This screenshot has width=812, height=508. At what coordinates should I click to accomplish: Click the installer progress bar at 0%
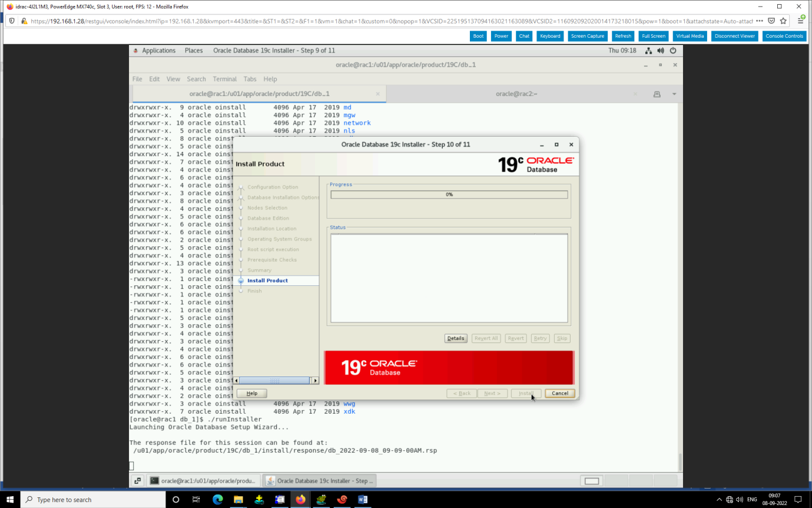click(449, 194)
